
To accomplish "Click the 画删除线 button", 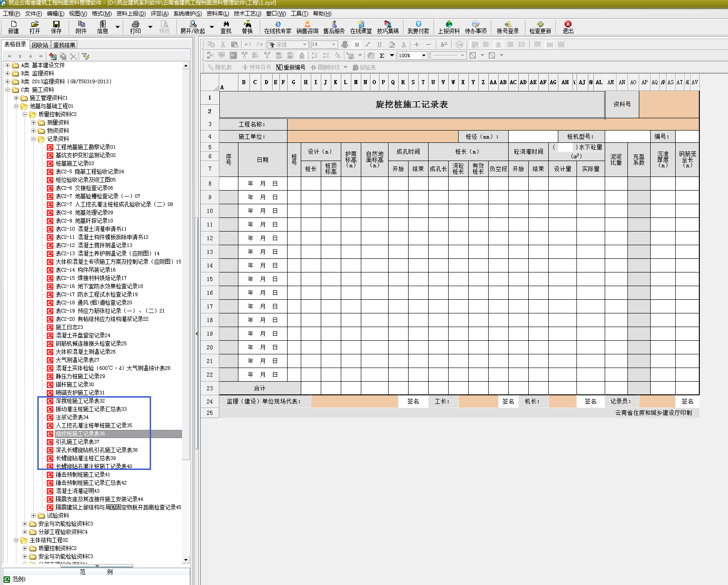I will (325, 67).
